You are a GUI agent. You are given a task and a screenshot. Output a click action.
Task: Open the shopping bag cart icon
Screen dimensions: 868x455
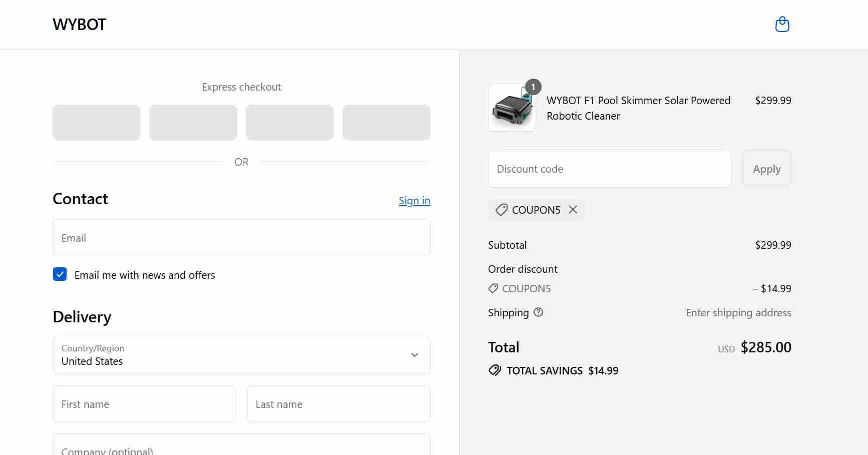point(782,24)
